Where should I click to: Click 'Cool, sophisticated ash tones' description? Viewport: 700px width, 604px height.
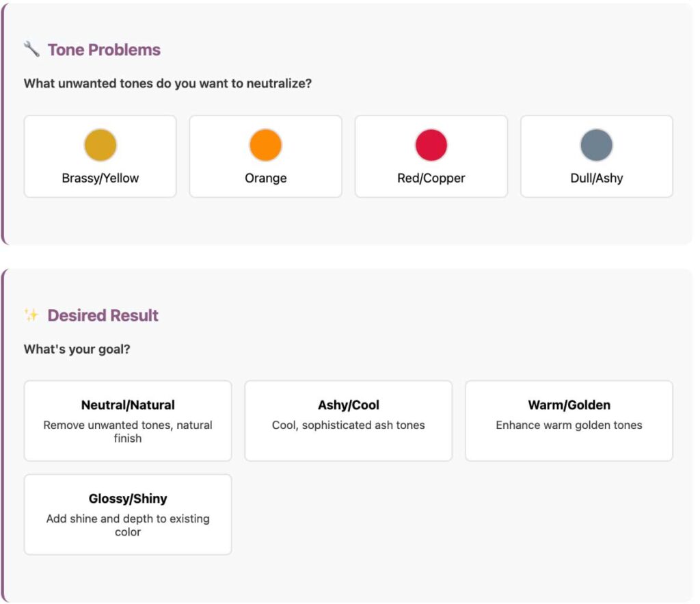[348, 425]
